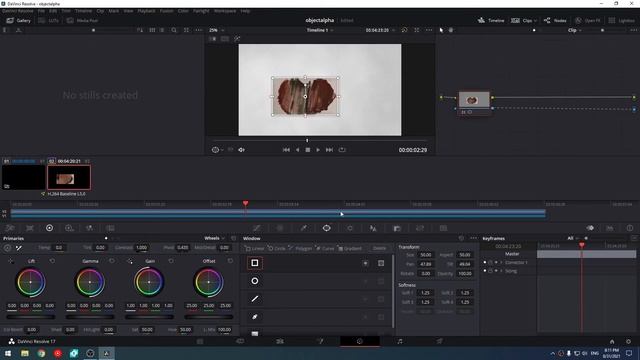Screen dimensions: 640x360
Task: Open the Window palette icon
Action: coord(327,228)
